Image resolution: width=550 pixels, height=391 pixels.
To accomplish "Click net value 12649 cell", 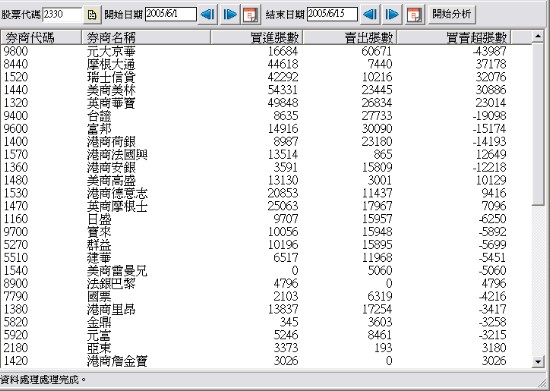I will 491,154.
